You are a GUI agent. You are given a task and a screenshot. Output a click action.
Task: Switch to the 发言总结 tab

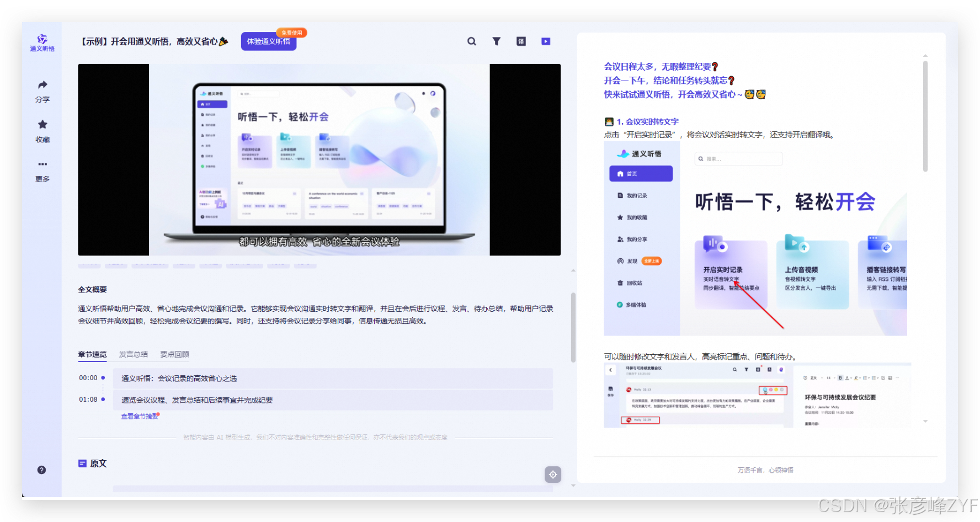(x=134, y=354)
